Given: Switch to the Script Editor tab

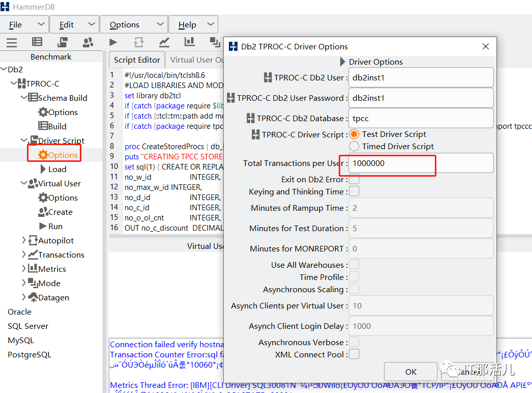Looking at the screenshot, I should [x=137, y=60].
